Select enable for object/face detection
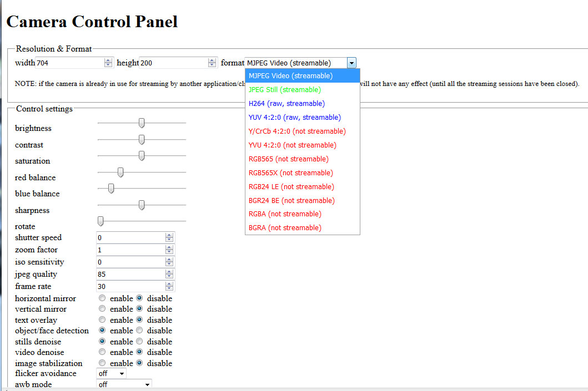The width and height of the screenshot is (588, 391). coord(102,331)
